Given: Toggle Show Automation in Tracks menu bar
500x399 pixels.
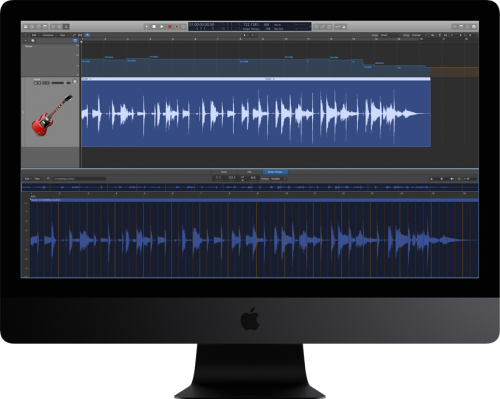Looking at the screenshot, I should coord(74,35).
